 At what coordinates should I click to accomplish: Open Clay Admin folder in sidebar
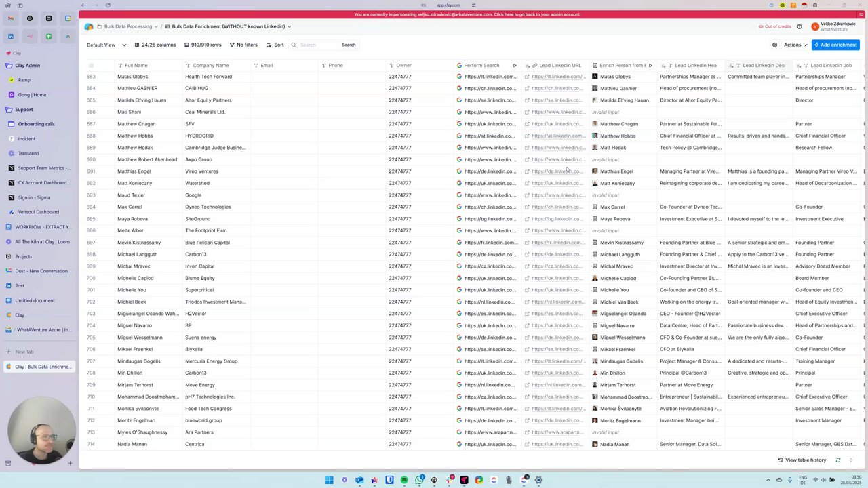[x=27, y=66]
